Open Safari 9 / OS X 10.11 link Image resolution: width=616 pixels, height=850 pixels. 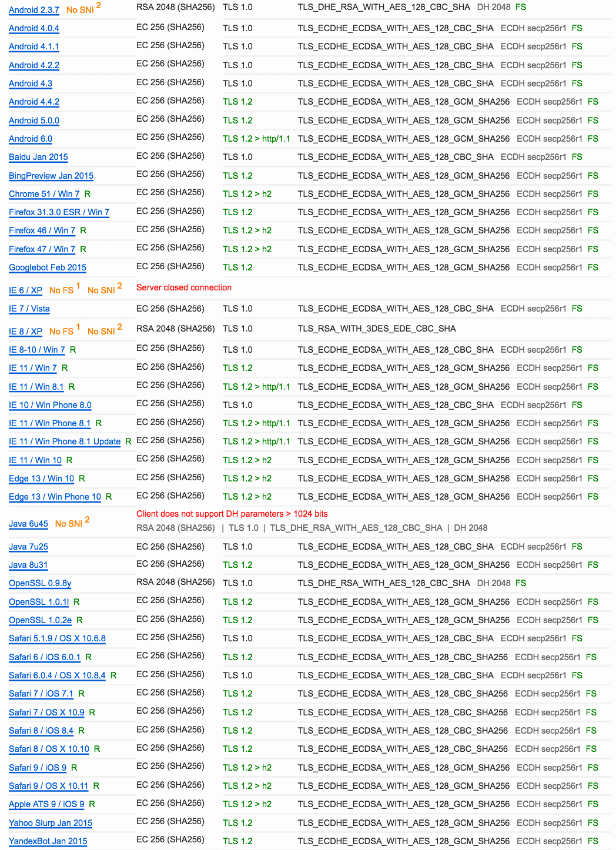click(49, 786)
